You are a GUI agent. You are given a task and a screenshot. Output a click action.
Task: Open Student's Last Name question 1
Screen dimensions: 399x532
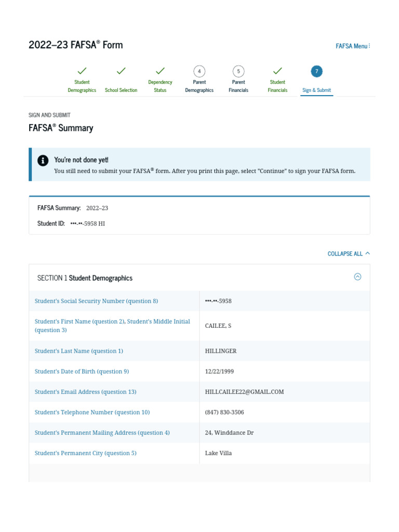(79, 351)
